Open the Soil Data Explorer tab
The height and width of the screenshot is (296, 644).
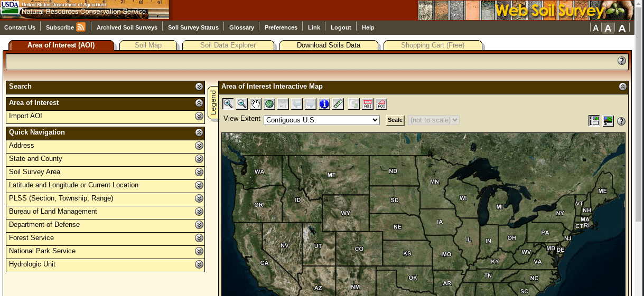pyautogui.click(x=228, y=45)
